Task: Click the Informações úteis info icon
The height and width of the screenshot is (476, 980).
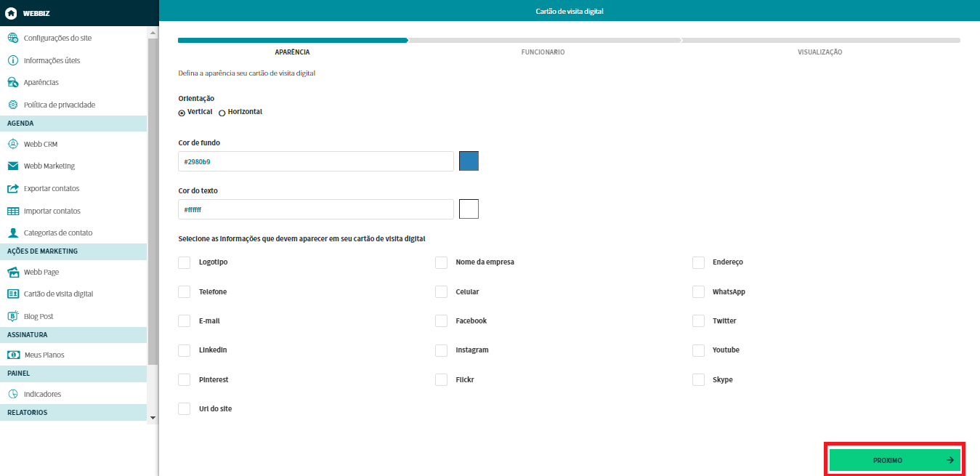Action: coord(12,60)
